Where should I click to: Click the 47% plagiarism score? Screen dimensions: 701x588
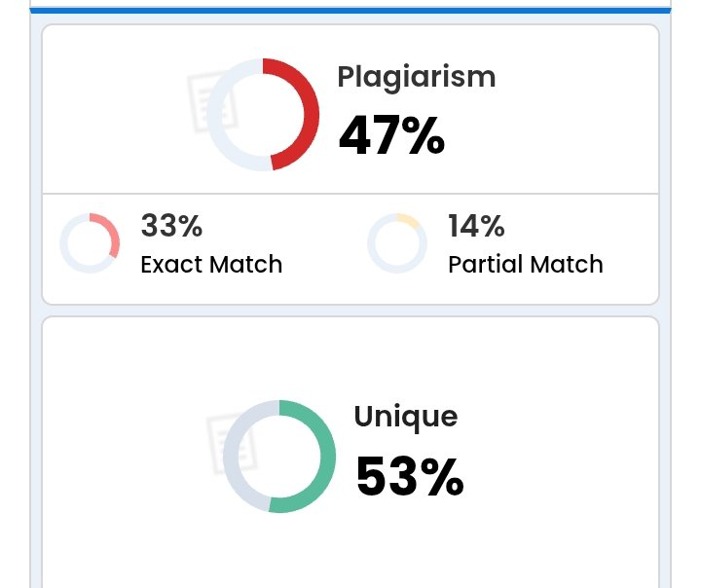coord(391,135)
